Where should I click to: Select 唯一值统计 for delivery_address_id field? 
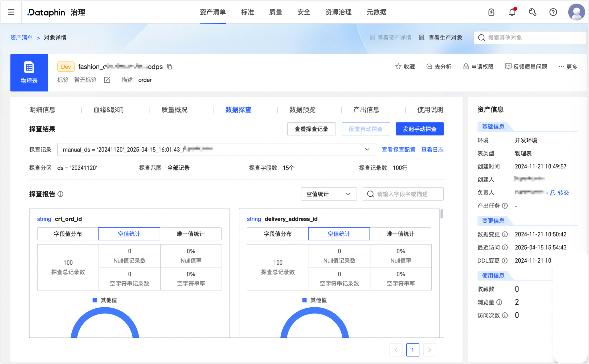pyautogui.click(x=400, y=234)
